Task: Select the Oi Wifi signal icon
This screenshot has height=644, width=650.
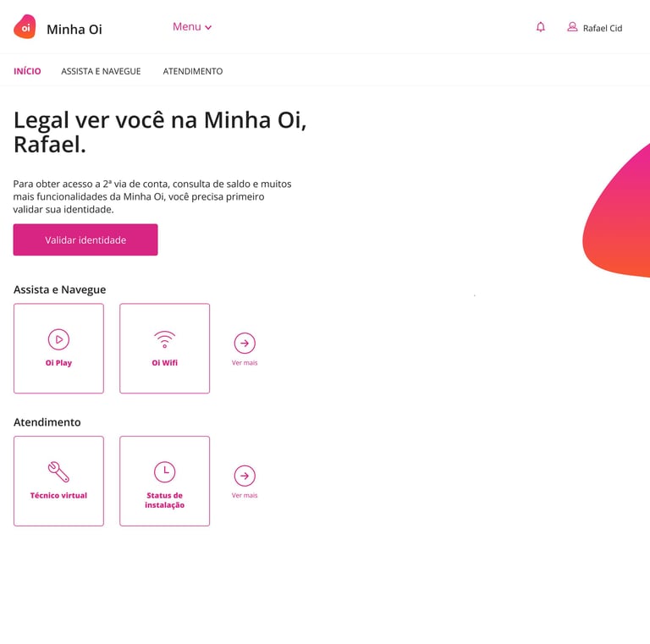Action: click(164, 339)
